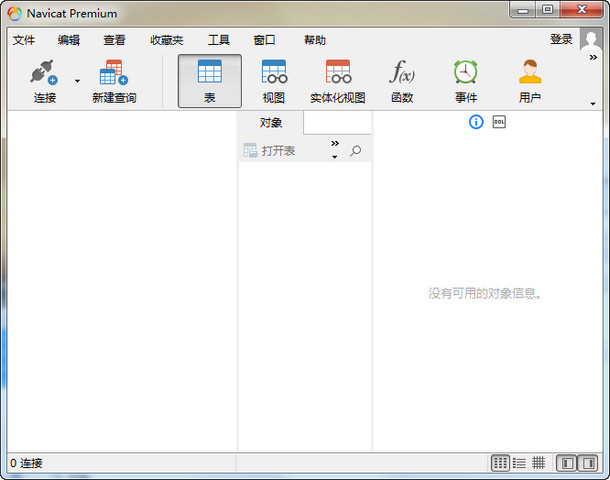Open the 帮助 menu

tap(315, 40)
